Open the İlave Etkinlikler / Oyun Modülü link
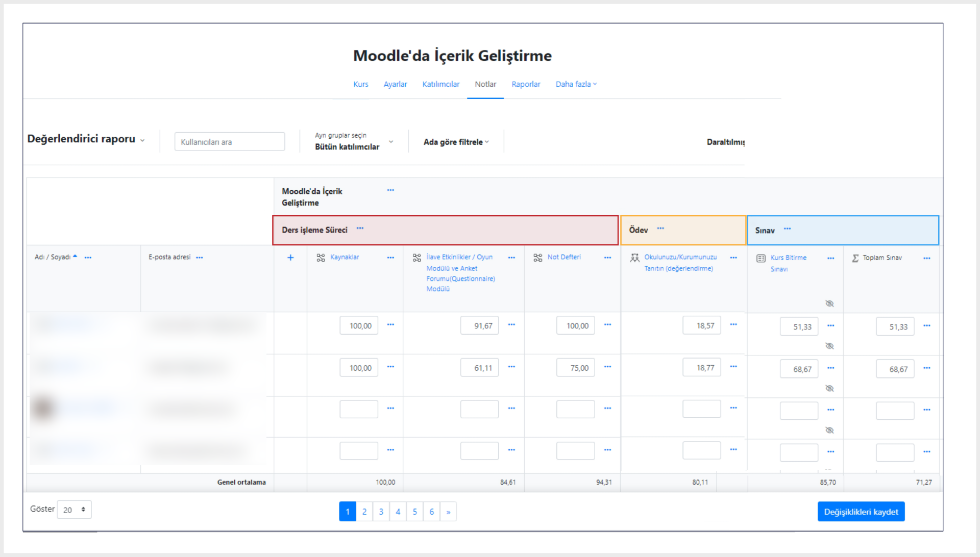This screenshot has height=557, width=980. pos(460,273)
